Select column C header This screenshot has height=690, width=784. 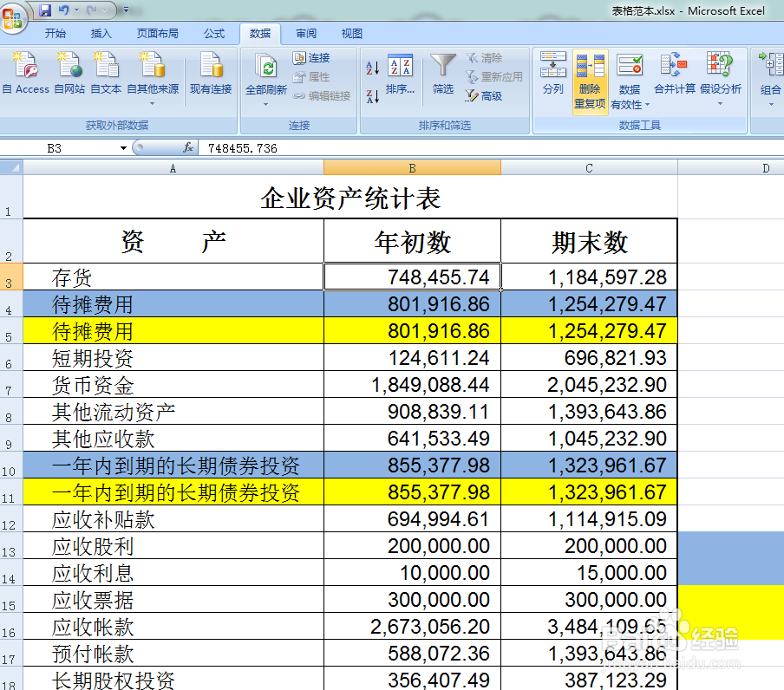point(589,168)
